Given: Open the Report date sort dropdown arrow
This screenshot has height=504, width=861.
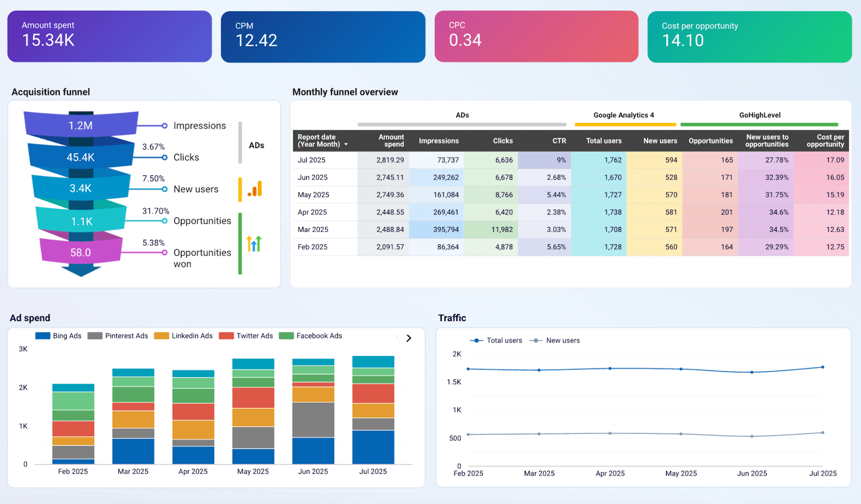Looking at the screenshot, I should tap(346, 145).
